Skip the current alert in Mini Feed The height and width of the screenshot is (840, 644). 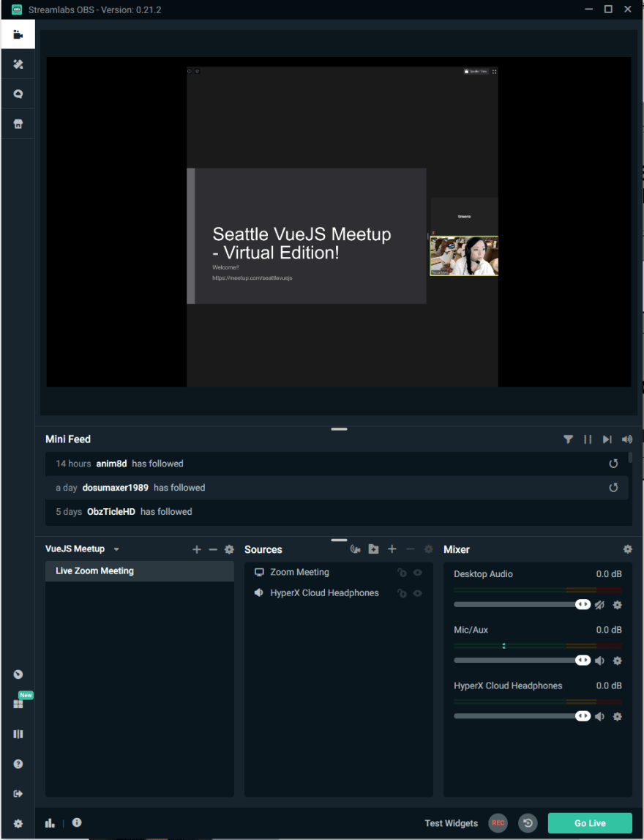pos(607,439)
